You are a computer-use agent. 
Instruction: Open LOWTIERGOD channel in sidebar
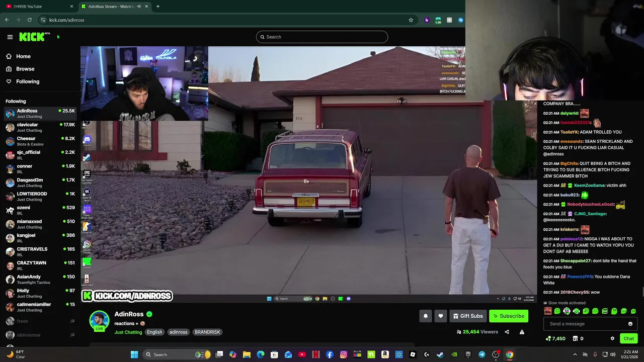(40, 196)
